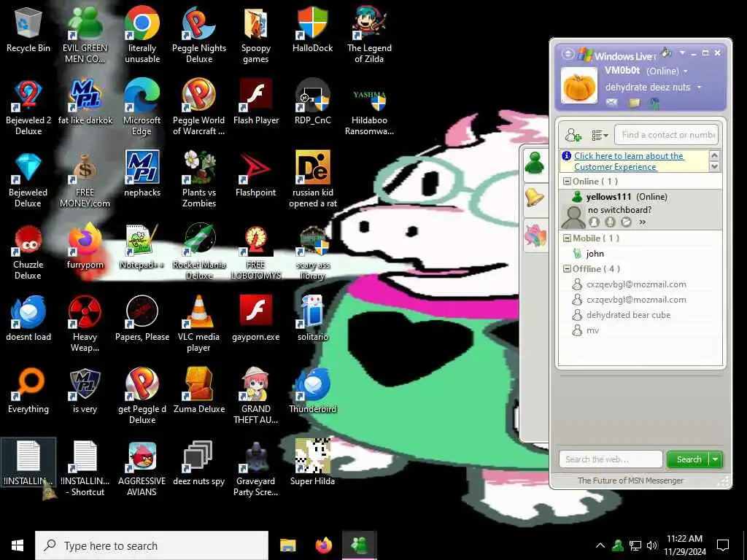Select the Flash Player shortcut
The image size is (747, 560).
256,102
